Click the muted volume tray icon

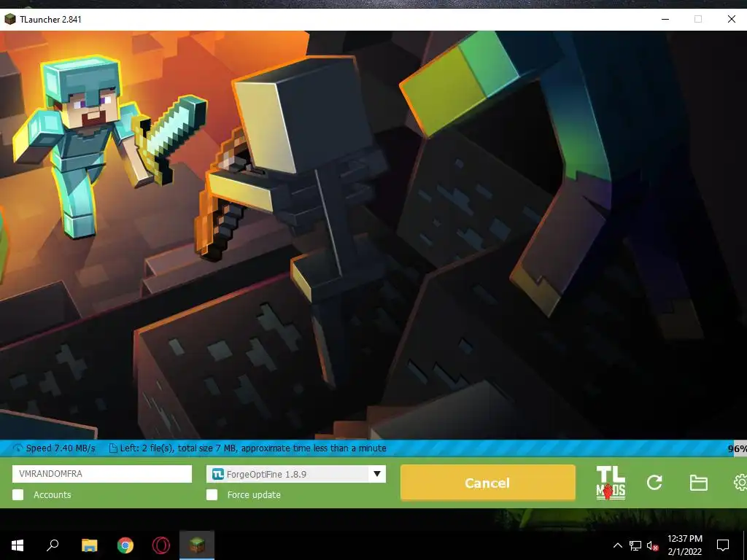652,545
